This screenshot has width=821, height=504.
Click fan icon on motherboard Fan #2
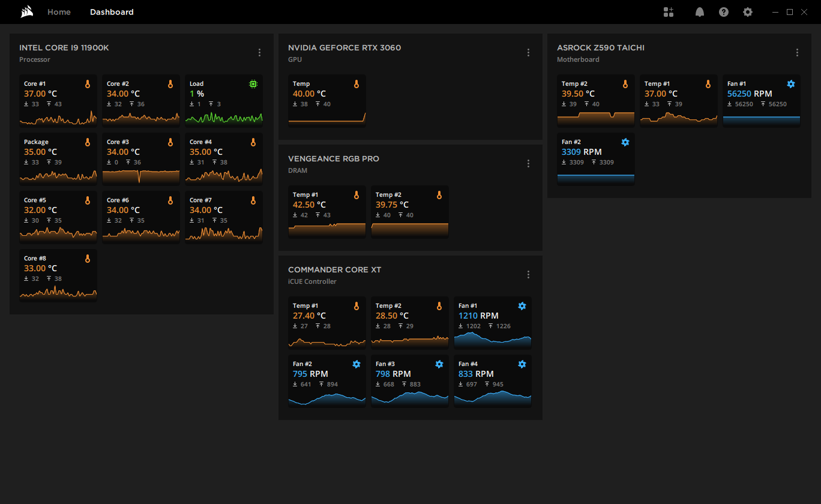coord(625,142)
